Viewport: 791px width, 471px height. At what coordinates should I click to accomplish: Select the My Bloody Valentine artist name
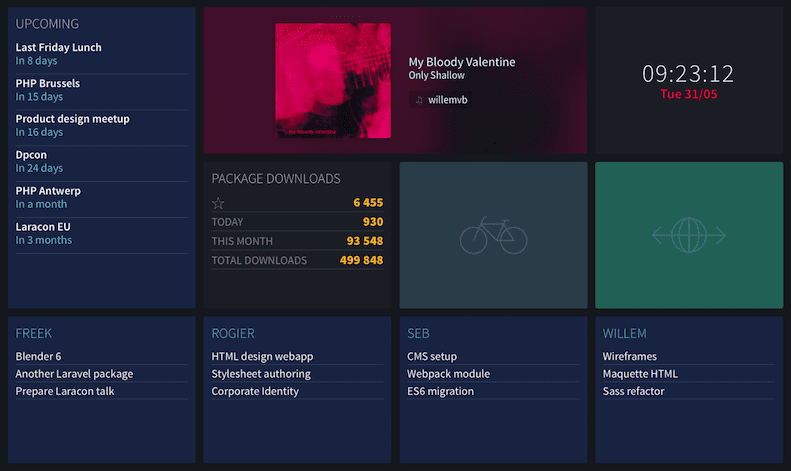tap(462, 62)
